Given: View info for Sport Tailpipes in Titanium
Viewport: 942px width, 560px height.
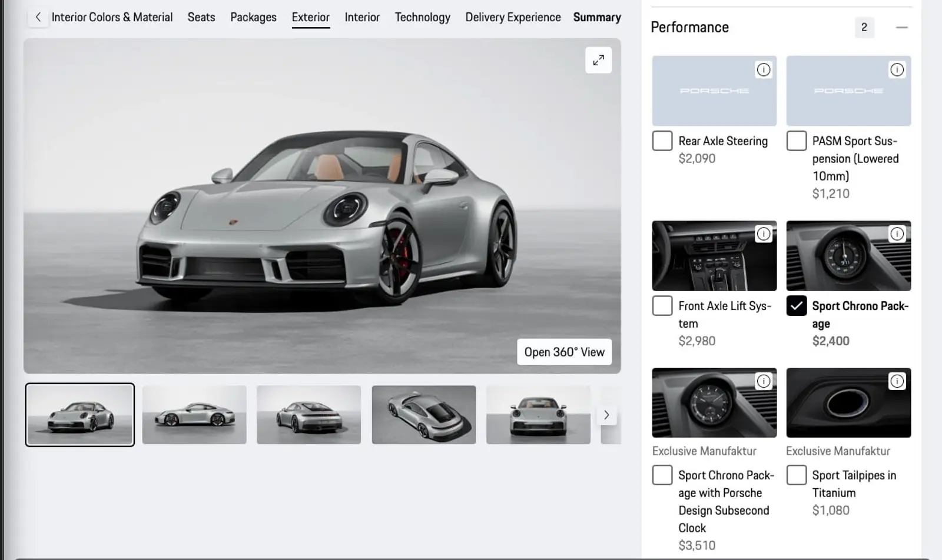Looking at the screenshot, I should pos(897,381).
